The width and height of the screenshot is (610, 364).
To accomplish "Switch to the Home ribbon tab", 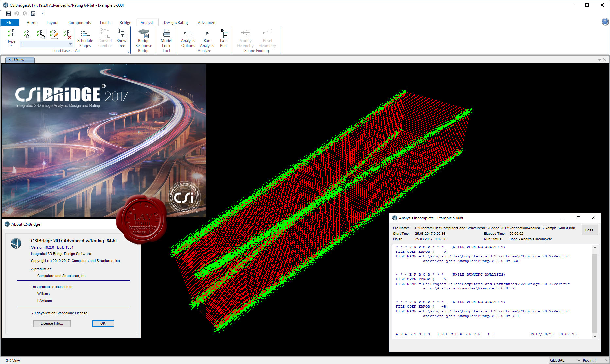I will tap(32, 22).
